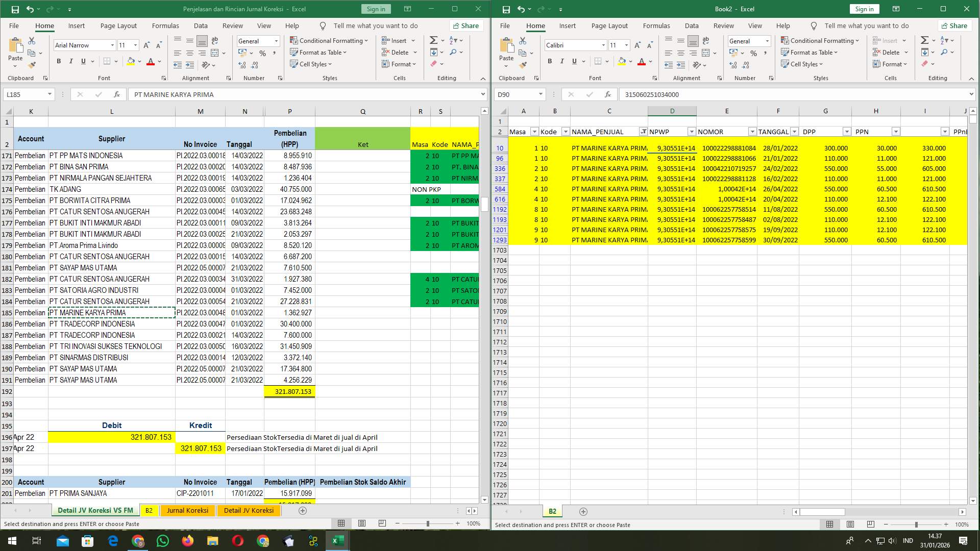
Task: Click Format as Table in left ribbon
Action: [x=318, y=52]
